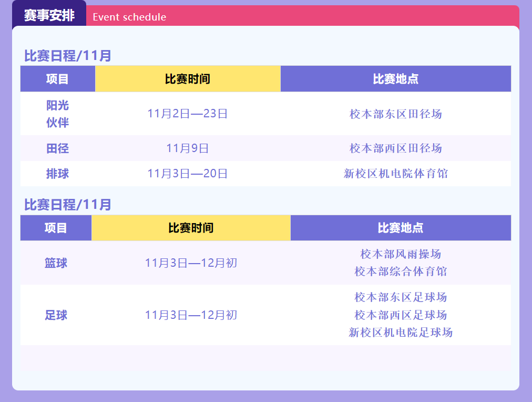The height and width of the screenshot is (402, 532).
Task: Click the venue 校本部风雨操场
Action: [x=400, y=254]
